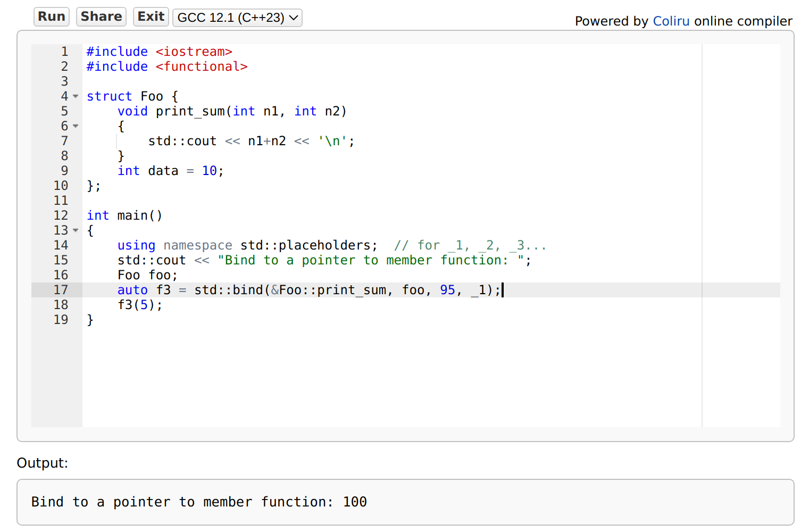This screenshot has width=801, height=532.
Task: Select line number 19 in the gutter
Action: point(61,320)
